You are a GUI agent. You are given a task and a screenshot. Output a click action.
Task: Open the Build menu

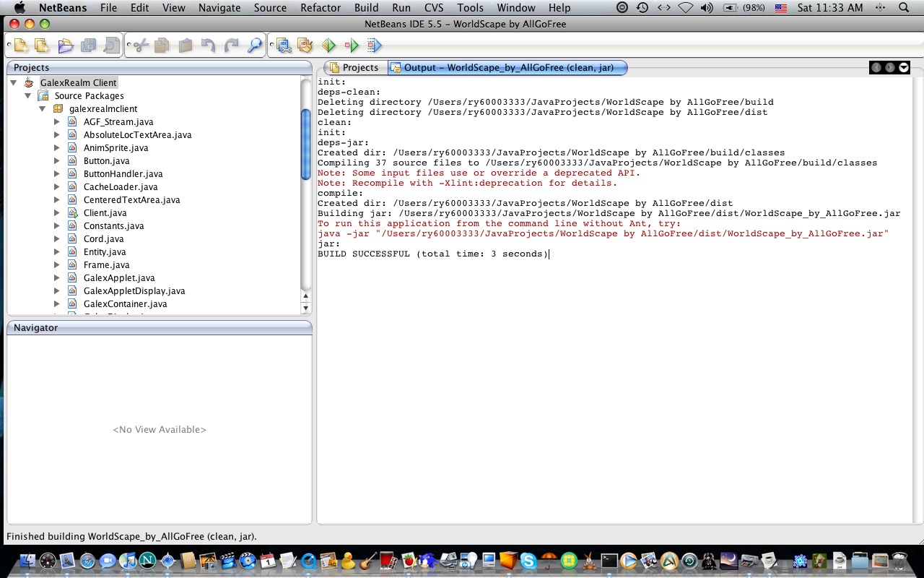tap(366, 8)
